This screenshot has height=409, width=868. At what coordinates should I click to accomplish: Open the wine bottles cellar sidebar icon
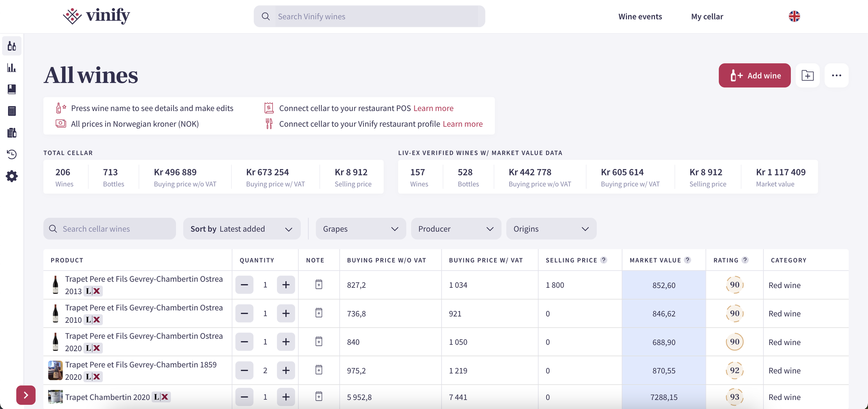[12, 46]
